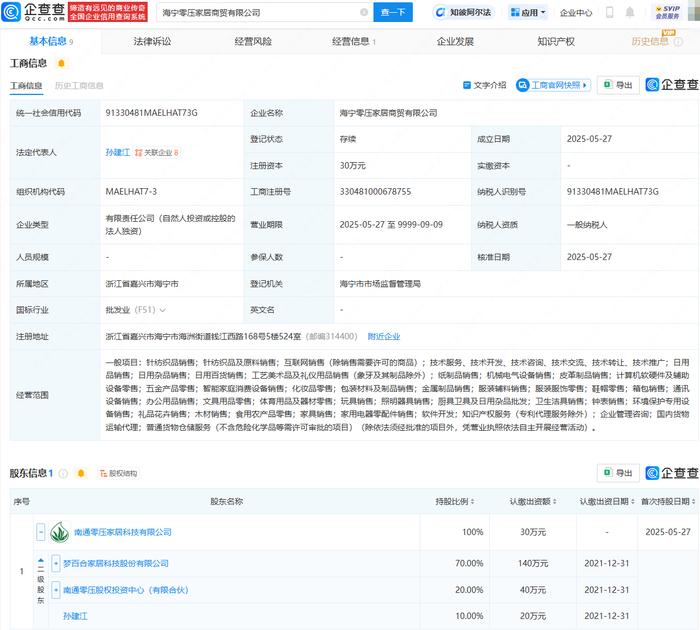
Task: Open the 应用 dropdown menu
Action: [528, 13]
